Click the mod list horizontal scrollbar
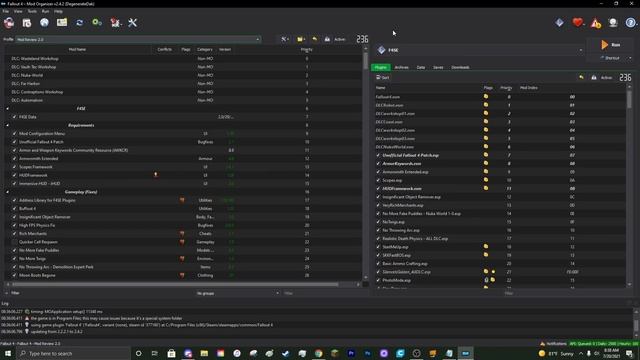 [176, 284]
